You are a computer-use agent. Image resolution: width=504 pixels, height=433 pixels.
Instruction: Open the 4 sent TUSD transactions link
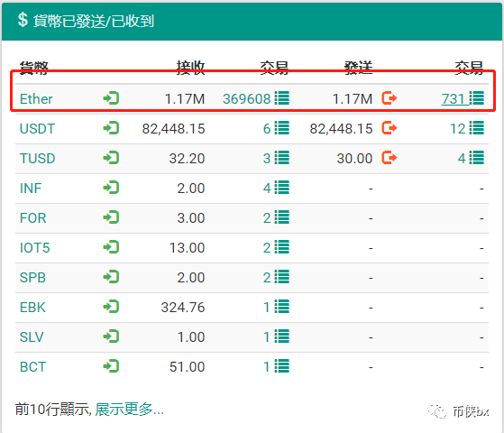point(462,158)
